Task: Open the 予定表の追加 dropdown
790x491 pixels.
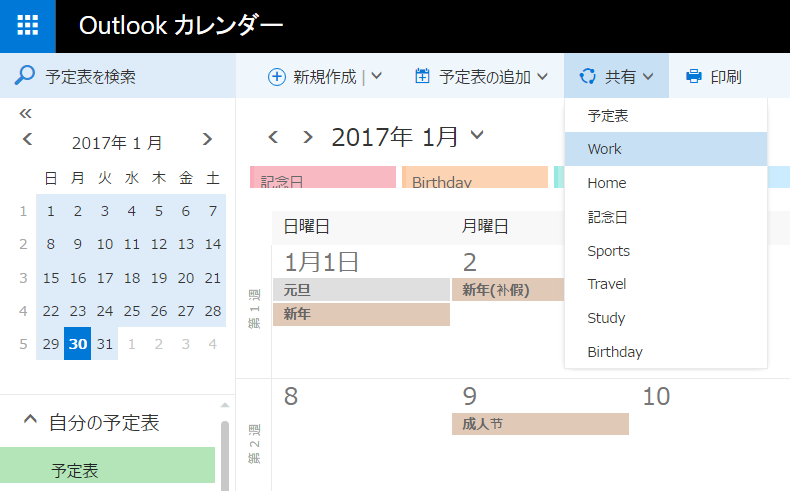Action: (x=542, y=77)
